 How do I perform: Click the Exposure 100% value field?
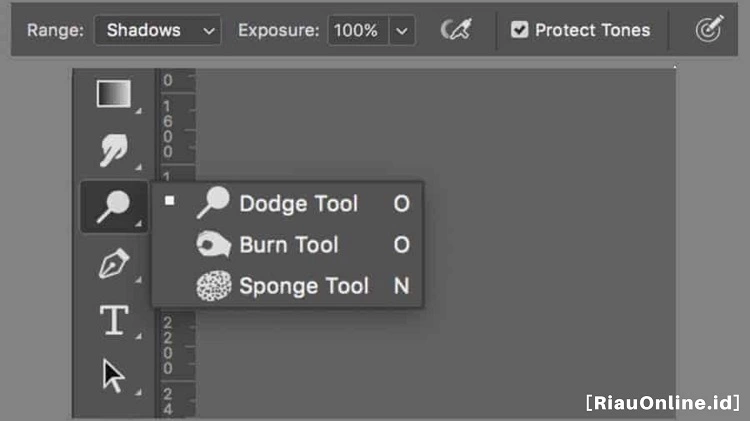pyautogui.click(x=358, y=31)
